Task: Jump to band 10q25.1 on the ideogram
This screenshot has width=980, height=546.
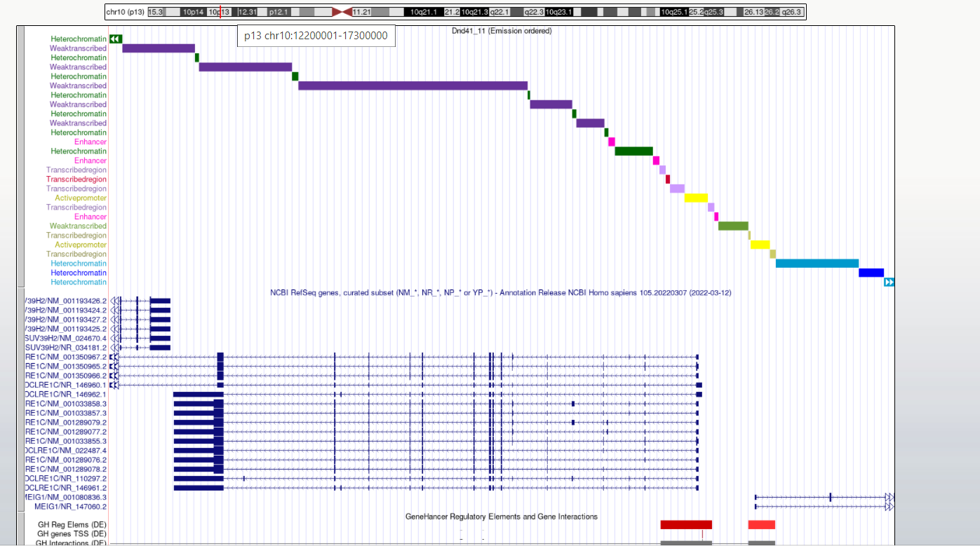Action: [674, 12]
